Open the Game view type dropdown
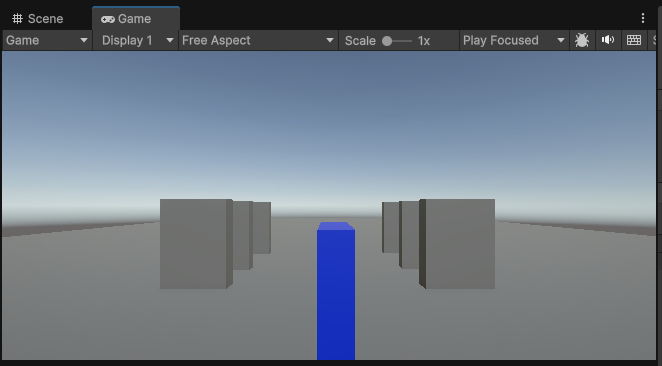This screenshot has height=366, width=662. tap(47, 40)
